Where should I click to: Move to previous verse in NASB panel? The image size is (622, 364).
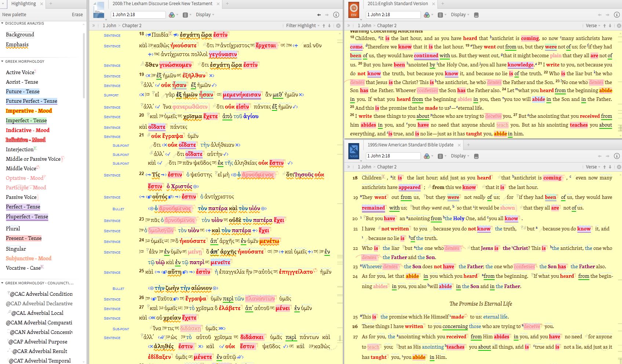coord(604,167)
